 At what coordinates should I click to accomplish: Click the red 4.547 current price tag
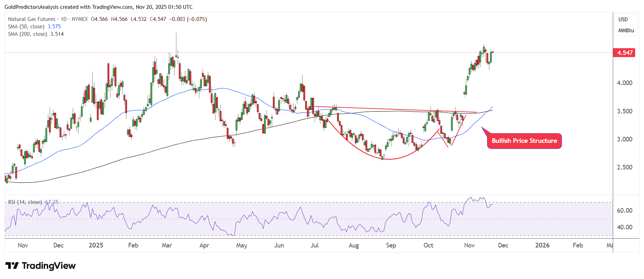[624, 53]
